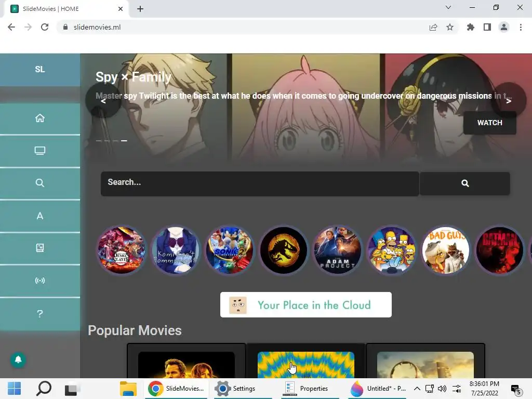Image resolution: width=532 pixels, height=399 pixels.
Task: Select the first carousel indicator dash
Action: pos(99,140)
